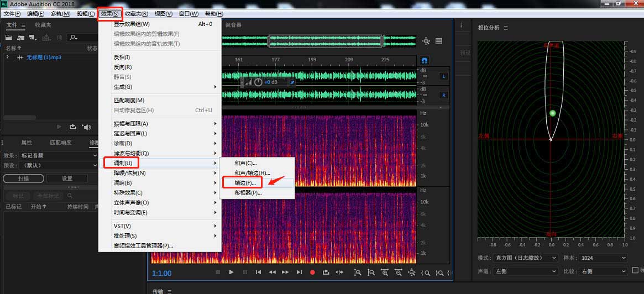Click the Move Playhead to Next icon
The width and height of the screenshot is (644, 294).
coord(299,272)
